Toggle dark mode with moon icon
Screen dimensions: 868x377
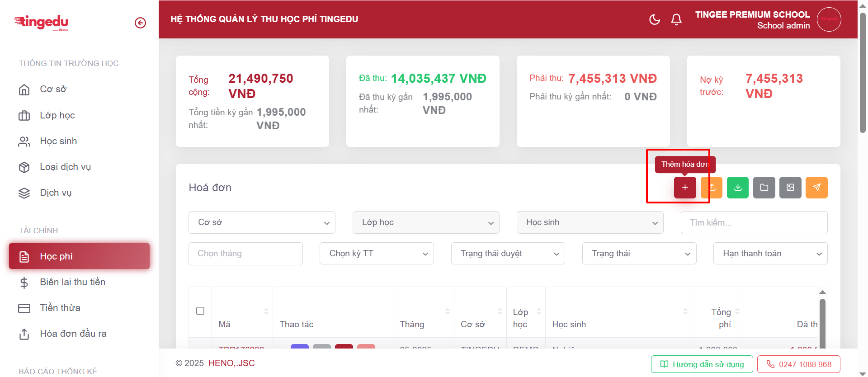[x=654, y=19]
